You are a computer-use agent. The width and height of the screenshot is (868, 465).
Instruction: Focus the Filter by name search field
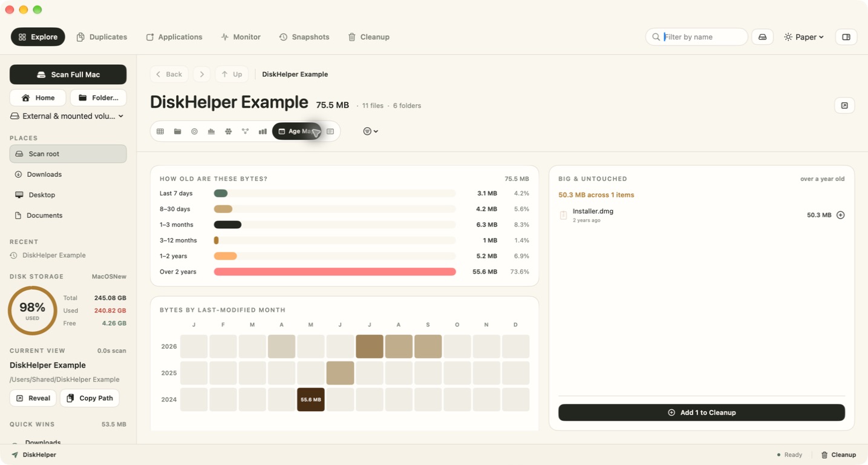[x=697, y=37]
